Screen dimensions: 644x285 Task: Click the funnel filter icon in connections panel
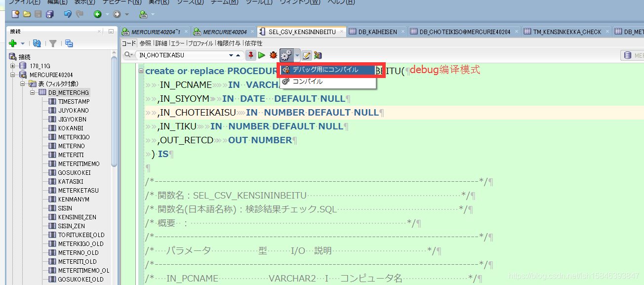coord(53,43)
